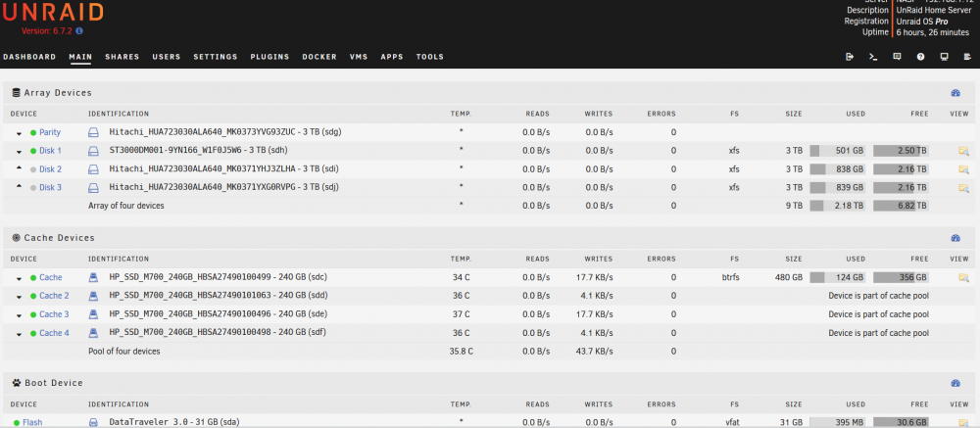The height and width of the screenshot is (428, 980).
Task: Browse Disk 1 with its view folder icon
Action: tap(963, 151)
